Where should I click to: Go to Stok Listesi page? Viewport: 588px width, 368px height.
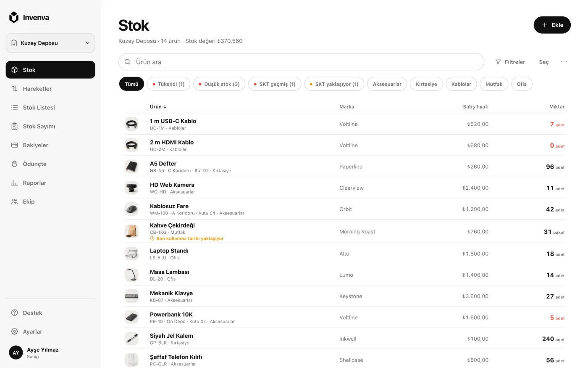(x=50, y=108)
